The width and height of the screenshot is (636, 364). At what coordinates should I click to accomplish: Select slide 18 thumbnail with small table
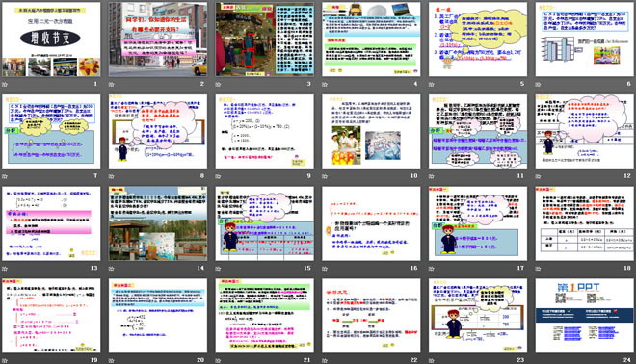point(585,223)
